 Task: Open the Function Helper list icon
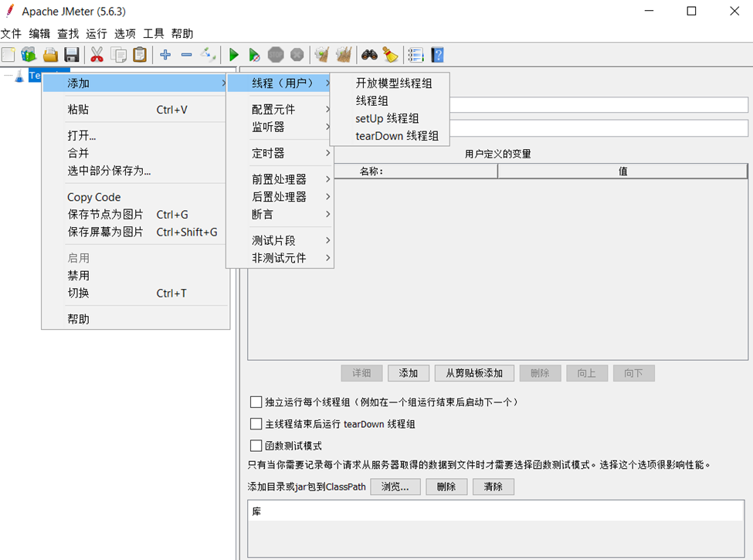tap(416, 55)
